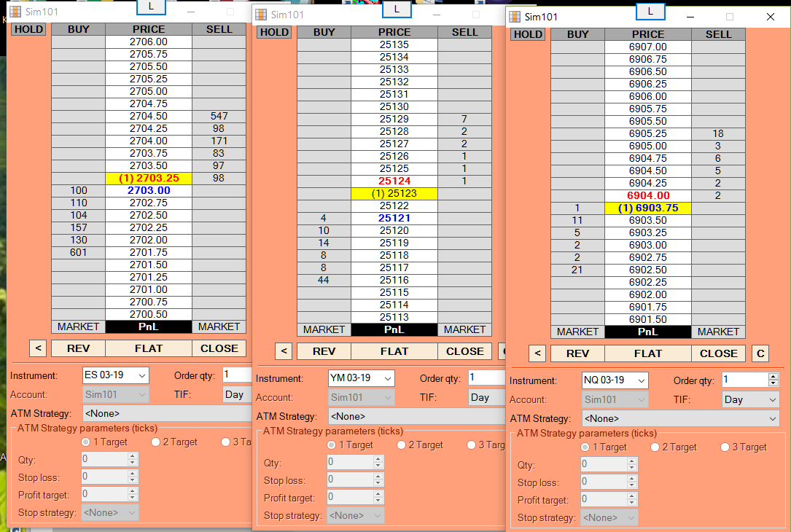791x532 pixels.
Task: Click the L link button on YM window
Action: (x=397, y=9)
